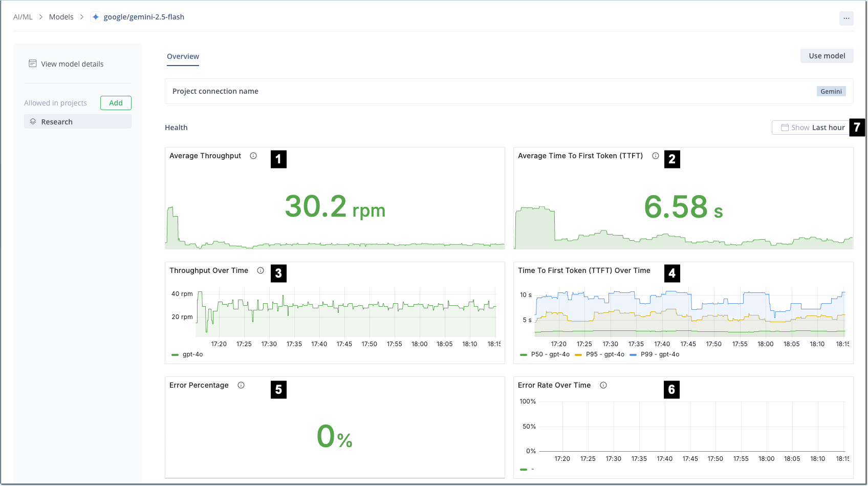868x486 pixels.
Task: Click the Throughput Over Time info icon
Action: coord(261,270)
